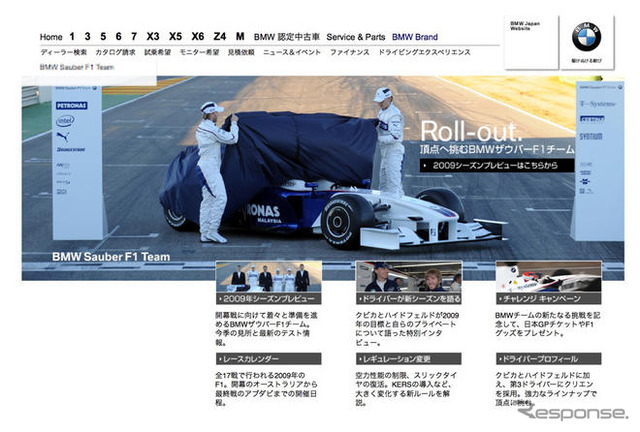Open drivers in garage thumbnail

pyautogui.click(x=409, y=277)
